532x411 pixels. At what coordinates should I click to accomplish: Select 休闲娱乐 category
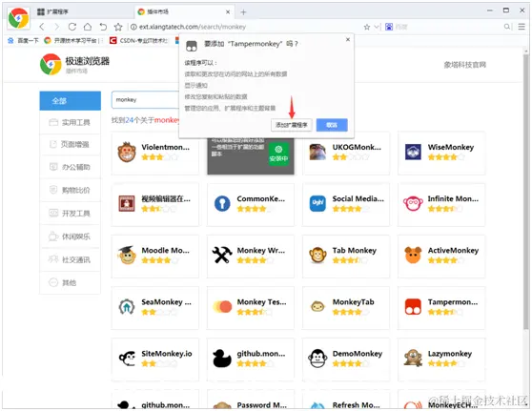point(71,236)
